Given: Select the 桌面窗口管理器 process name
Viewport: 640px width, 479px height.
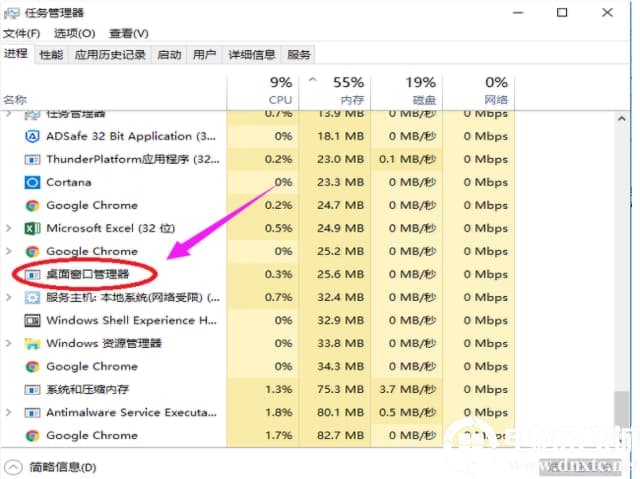Looking at the screenshot, I should tap(87, 274).
